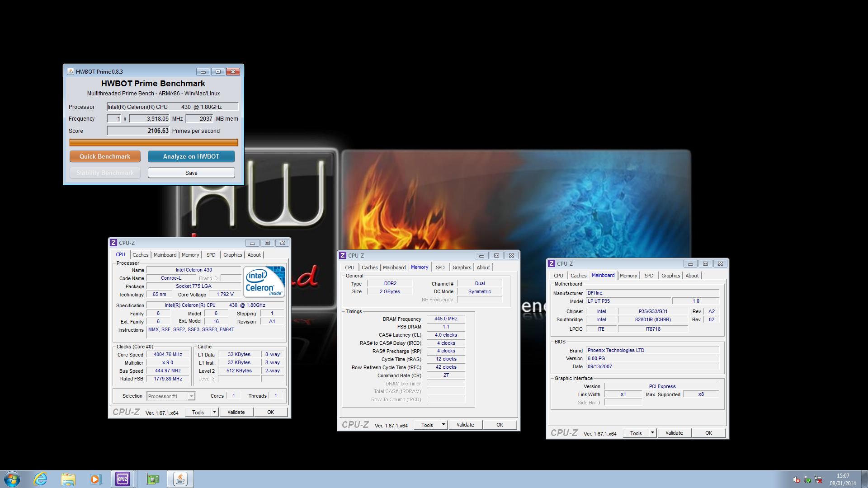Click the 2037 MB mem field

click(199, 119)
